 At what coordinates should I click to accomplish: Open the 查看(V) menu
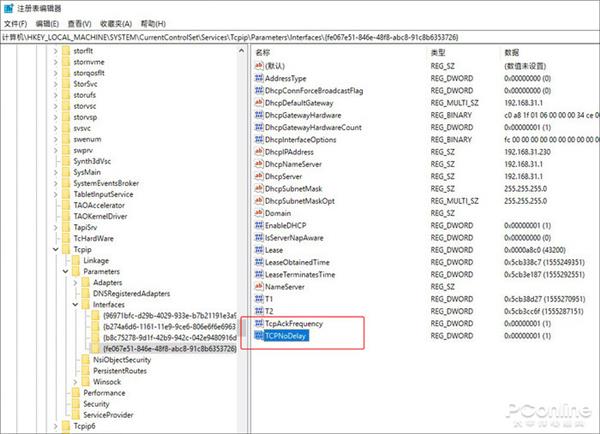(x=79, y=24)
